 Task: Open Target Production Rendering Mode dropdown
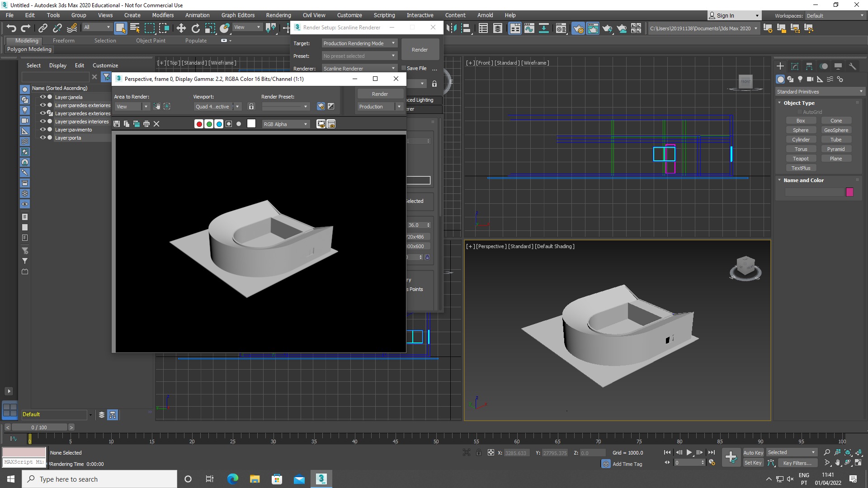click(359, 43)
